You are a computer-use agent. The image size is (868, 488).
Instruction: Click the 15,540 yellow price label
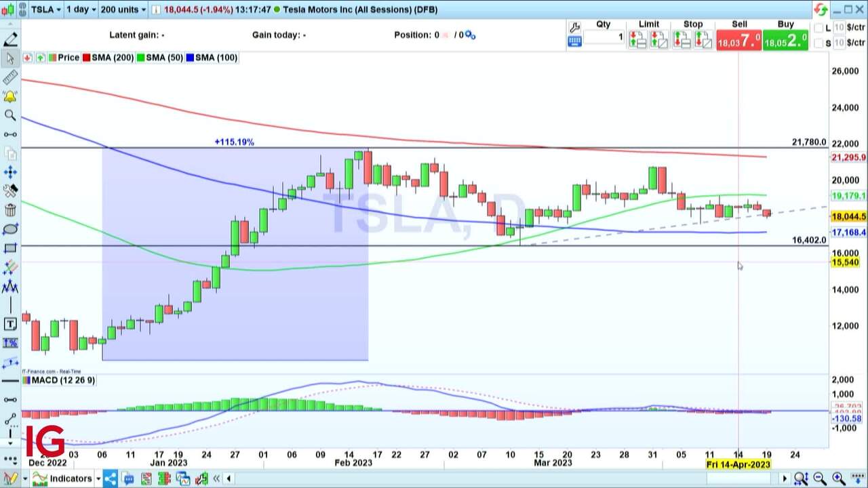pyautogui.click(x=845, y=262)
